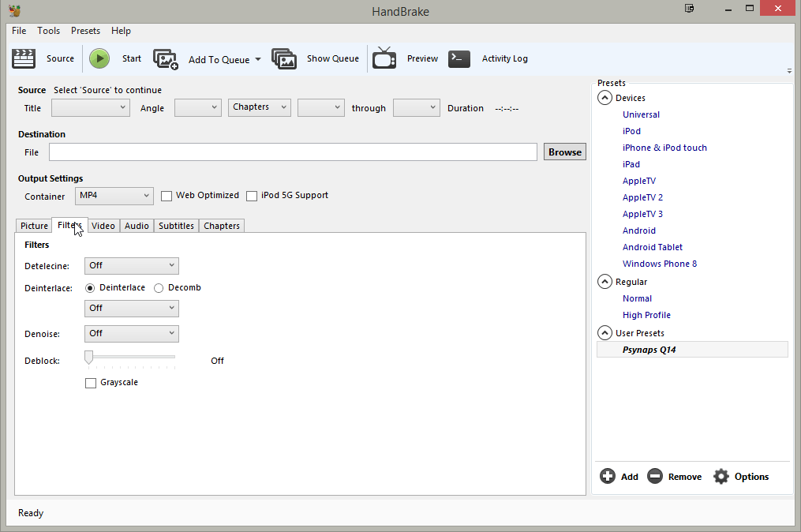Collapse the Regular presets group
Screen dimensions: 801x532
(604, 282)
